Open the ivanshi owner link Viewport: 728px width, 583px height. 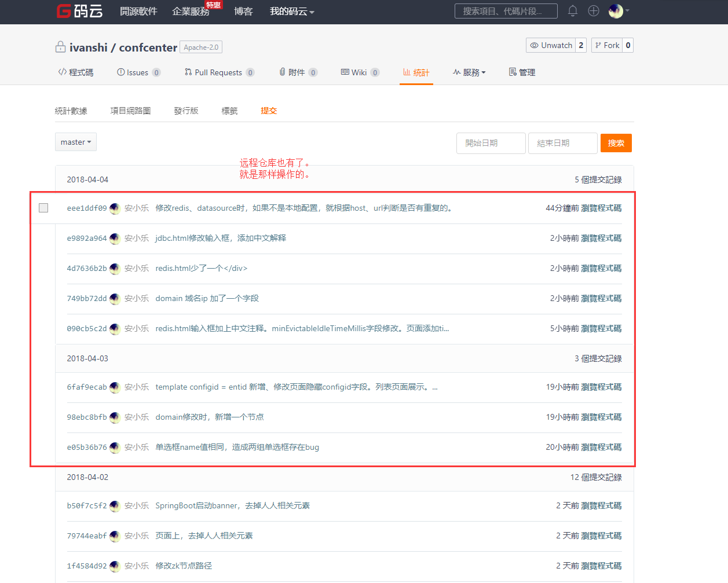coord(89,47)
